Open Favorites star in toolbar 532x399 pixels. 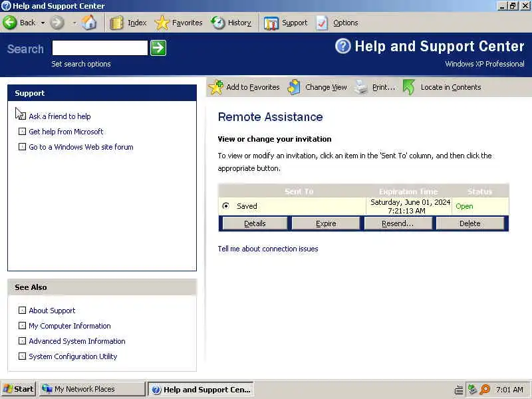(x=162, y=23)
